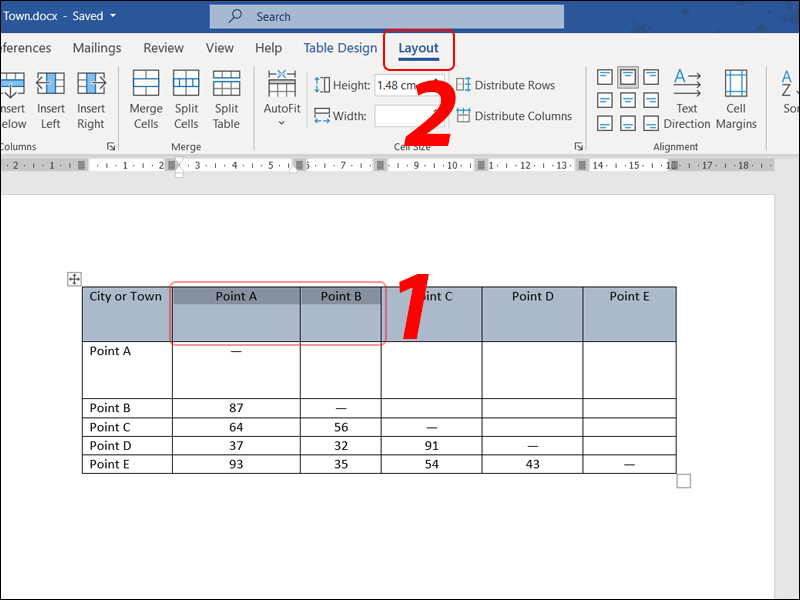Open the Review ribbon tab
Screen dimensions: 800x600
[x=163, y=47]
